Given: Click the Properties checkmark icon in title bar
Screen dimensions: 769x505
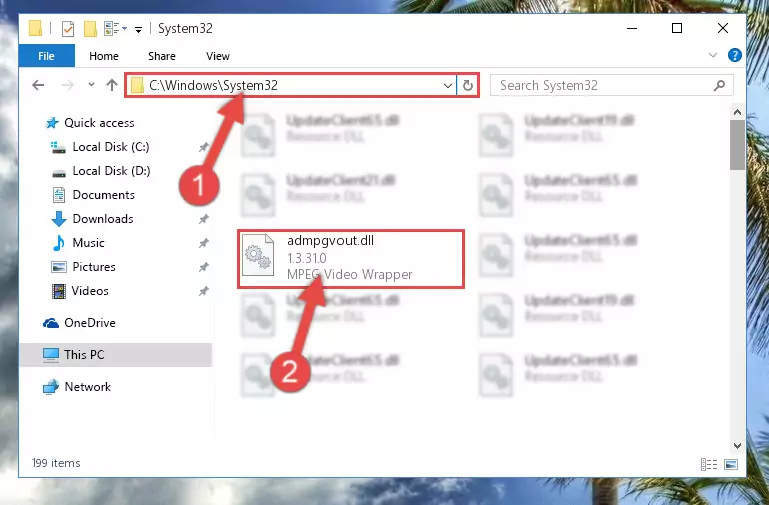Looking at the screenshot, I should (x=68, y=29).
